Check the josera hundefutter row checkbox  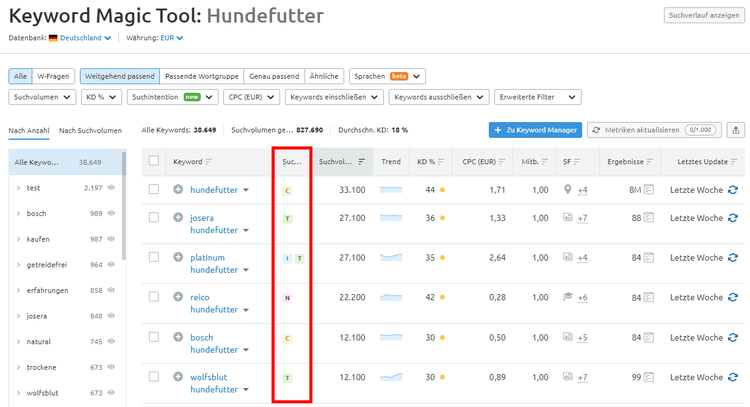tap(154, 217)
